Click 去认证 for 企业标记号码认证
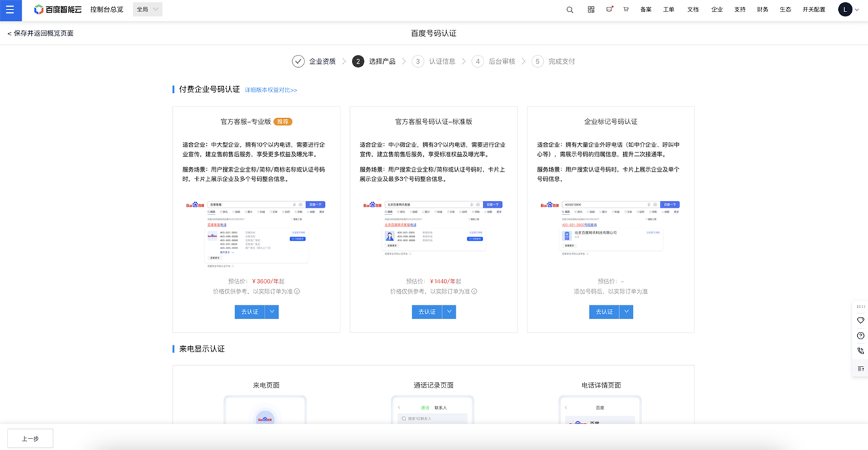 pyautogui.click(x=604, y=312)
